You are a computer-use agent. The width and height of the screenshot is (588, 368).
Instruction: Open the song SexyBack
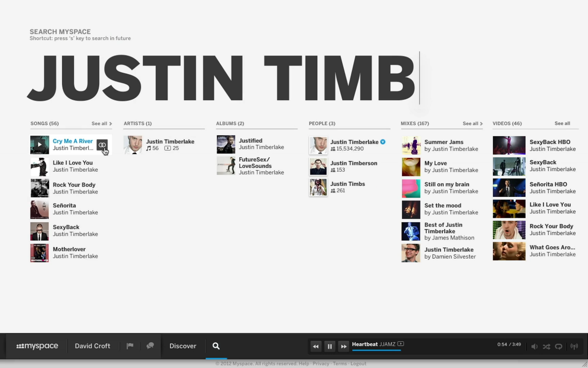coord(66,227)
